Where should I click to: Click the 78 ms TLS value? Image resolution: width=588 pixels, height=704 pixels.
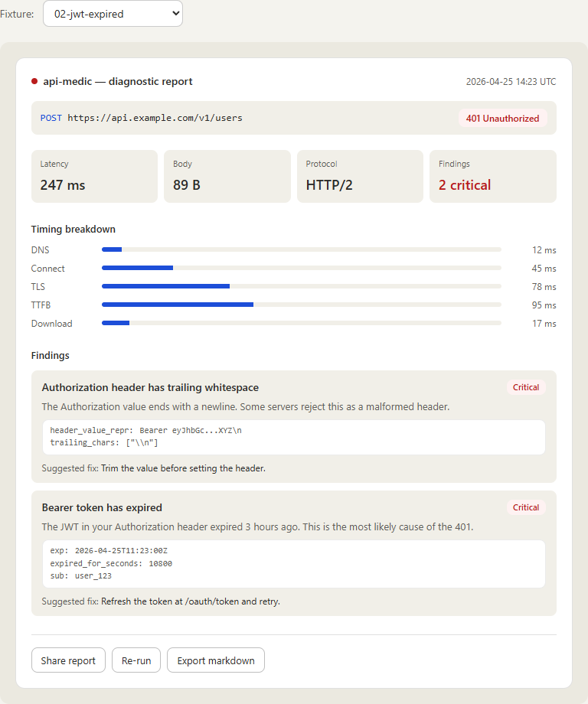tap(544, 287)
